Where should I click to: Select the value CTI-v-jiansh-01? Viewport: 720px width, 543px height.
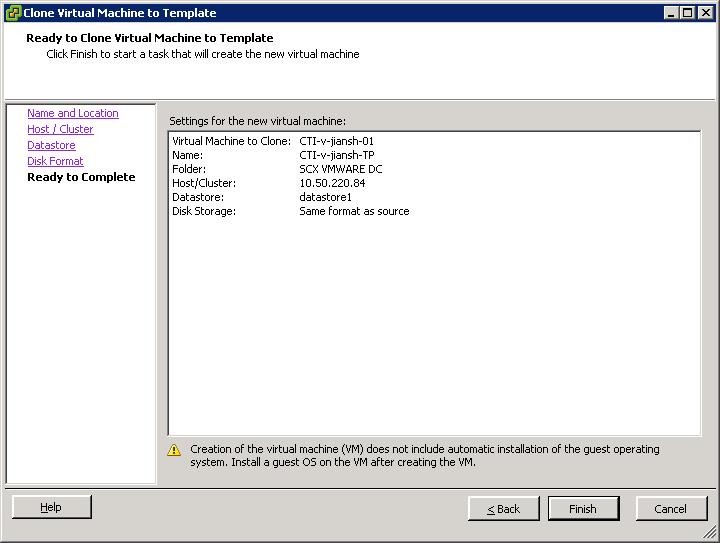(x=337, y=141)
